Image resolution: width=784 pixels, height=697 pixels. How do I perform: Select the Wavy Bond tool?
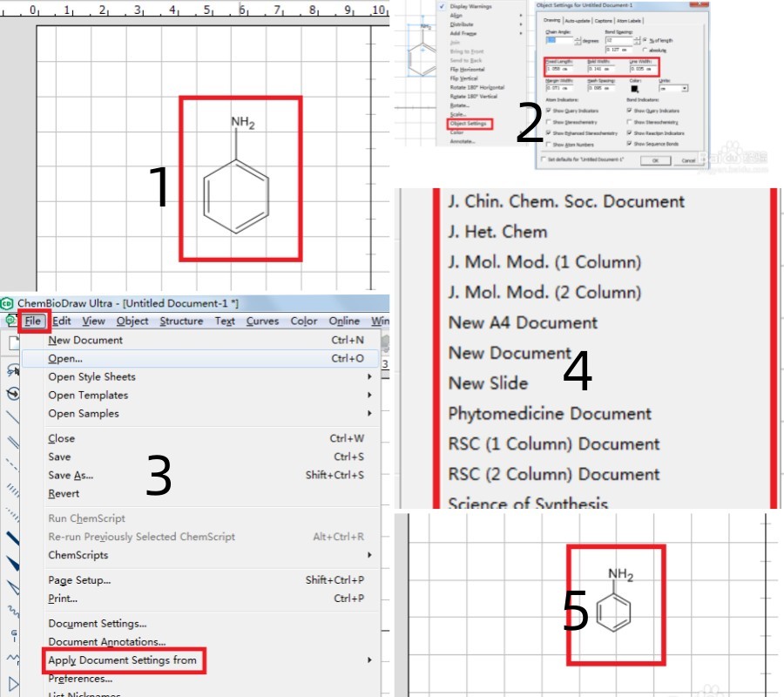point(12,611)
